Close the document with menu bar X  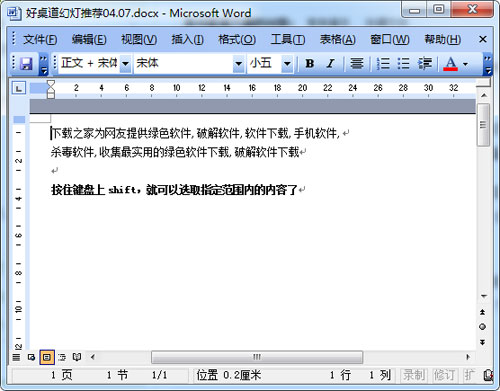point(482,39)
